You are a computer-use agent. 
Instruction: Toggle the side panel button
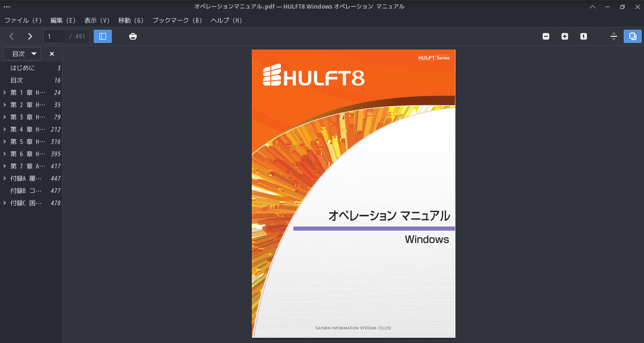[x=103, y=36]
